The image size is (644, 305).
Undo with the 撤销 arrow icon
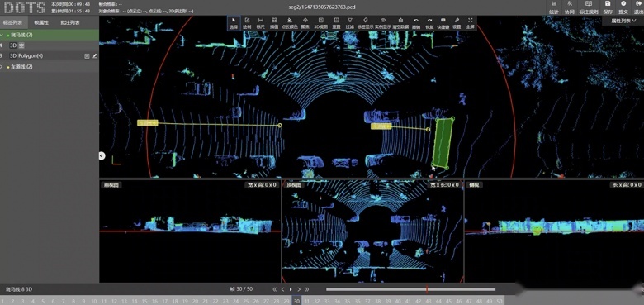pyautogui.click(x=416, y=22)
